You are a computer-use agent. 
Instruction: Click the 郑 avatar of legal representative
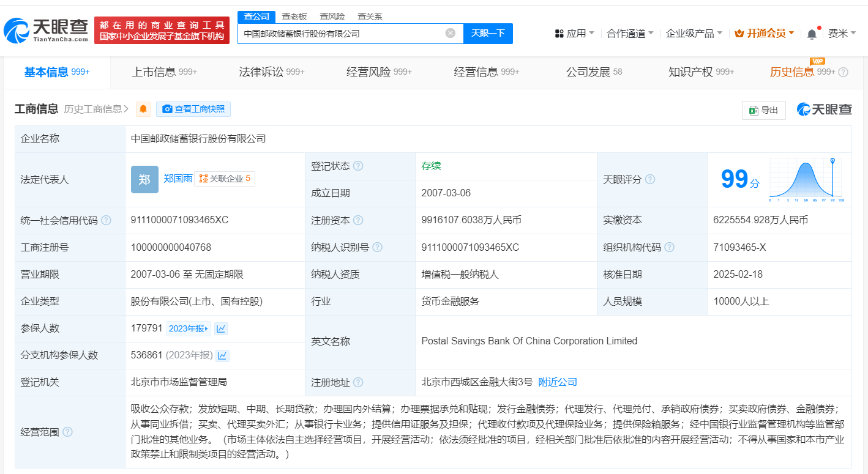tap(144, 179)
